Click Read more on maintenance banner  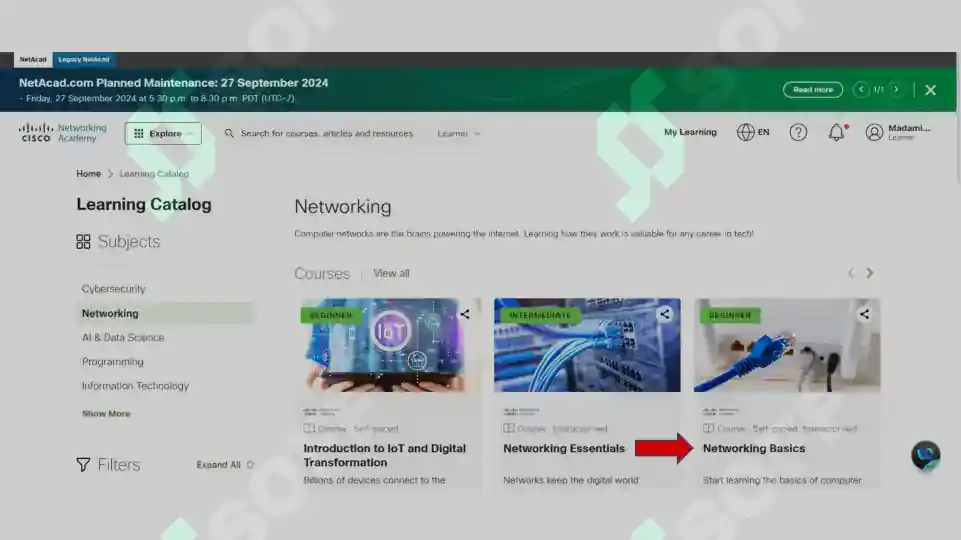813,89
